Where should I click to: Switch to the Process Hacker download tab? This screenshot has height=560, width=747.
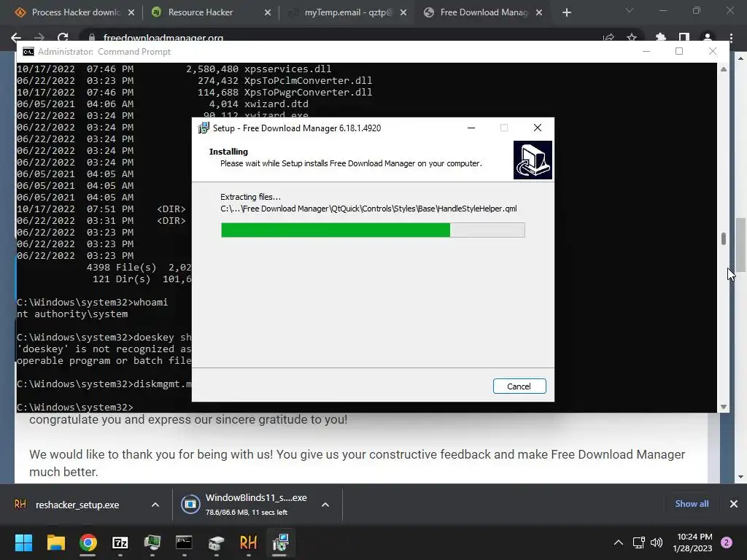click(76, 12)
